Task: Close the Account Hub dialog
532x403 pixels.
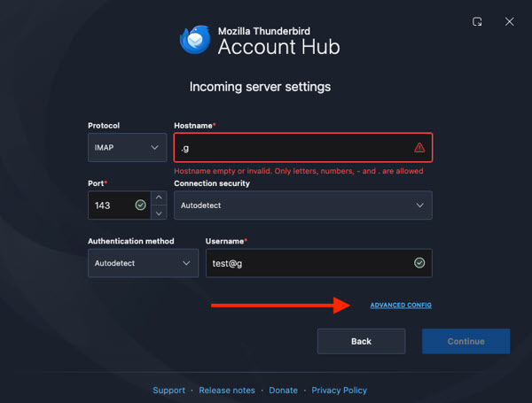Action: [x=509, y=21]
